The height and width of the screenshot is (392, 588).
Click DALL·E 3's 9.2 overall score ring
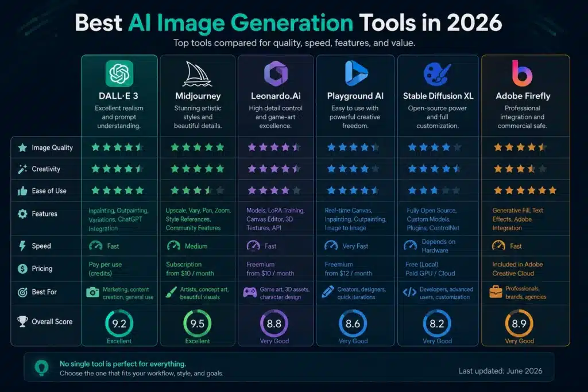point(119,324)
